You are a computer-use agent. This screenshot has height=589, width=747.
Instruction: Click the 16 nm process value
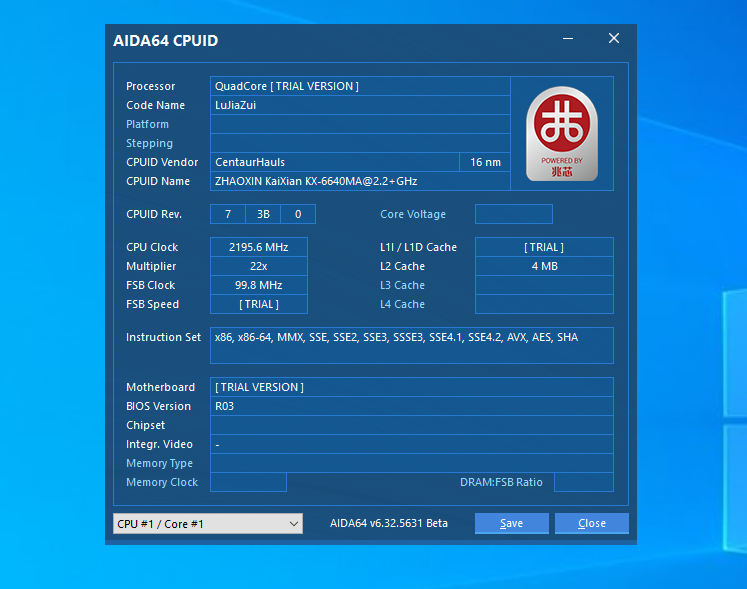pos(485,162)
